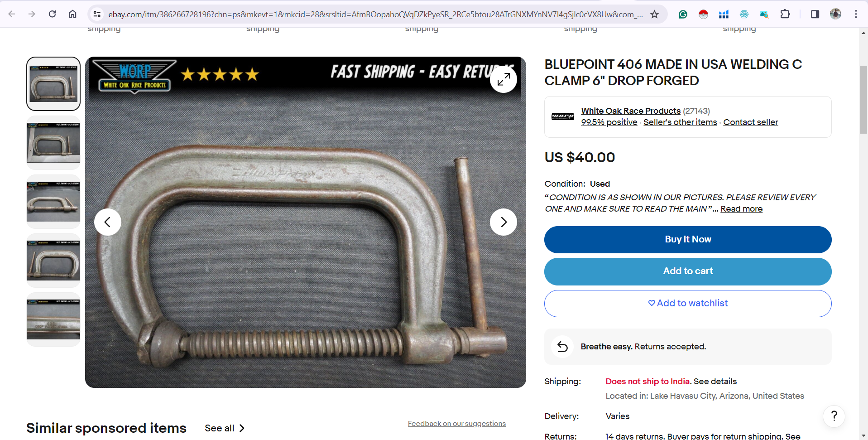The width and height of the screenshot is (868, 440).
Task: Expand condition text with Read more
Action: (x=741, y=209)
